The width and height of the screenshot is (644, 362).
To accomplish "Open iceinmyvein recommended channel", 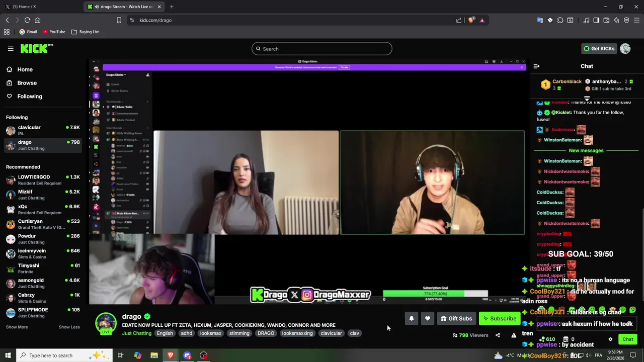I will [x=43, y=253].
